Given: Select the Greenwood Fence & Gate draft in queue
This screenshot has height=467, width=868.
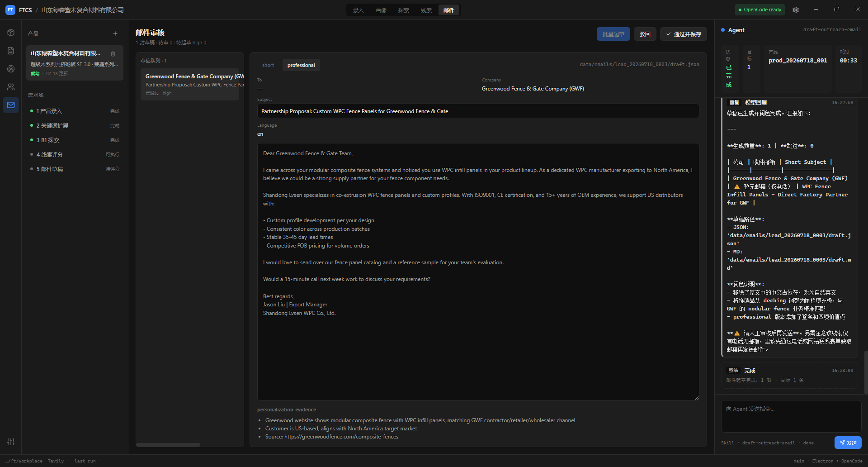Looking at the screenshot, I should click(x=190, y=84).
